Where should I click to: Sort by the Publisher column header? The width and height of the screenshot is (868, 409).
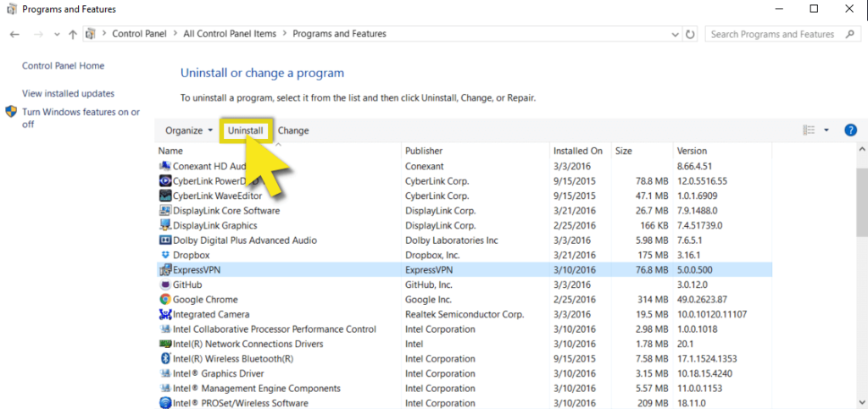tap(476, 151)
